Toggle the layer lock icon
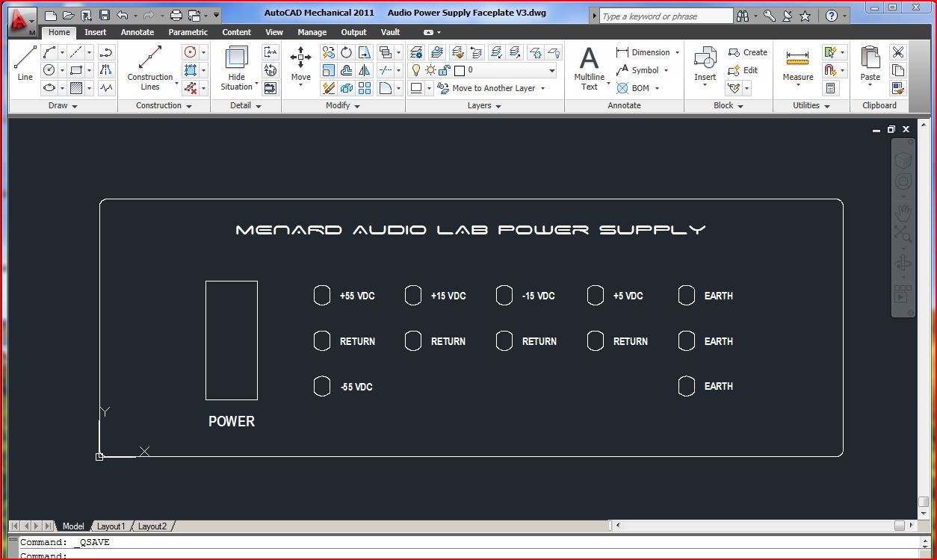The width and height of the screenshot is (937, 560). [444, 70]
